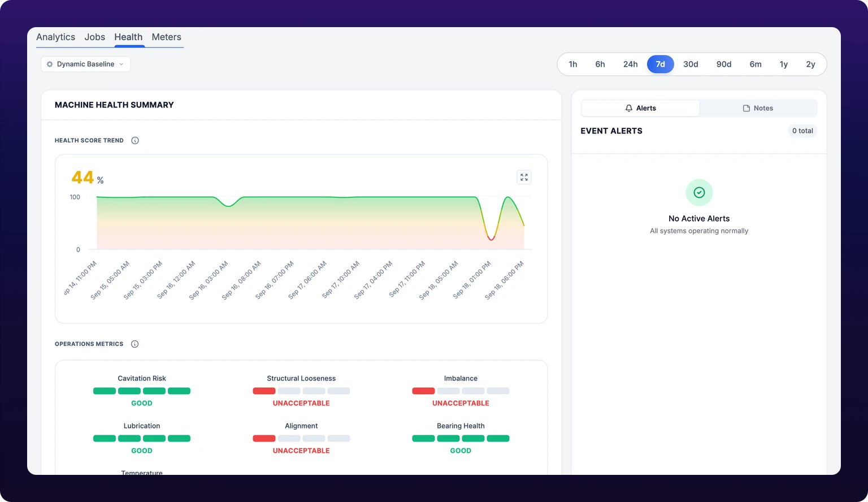Click info icon next to Operations Metrics
Viewport: 868px width, 502px height.
pyautogui.click(x=134, y=344)
